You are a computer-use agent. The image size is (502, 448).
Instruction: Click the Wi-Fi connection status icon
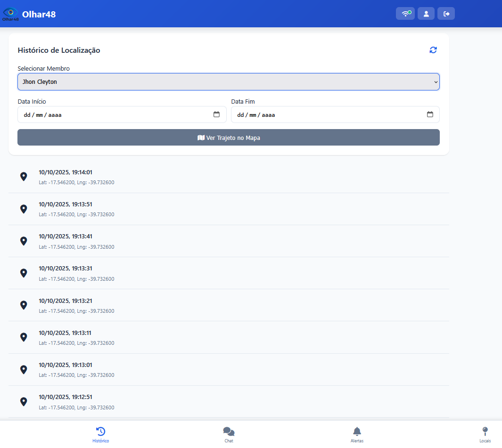405,14
